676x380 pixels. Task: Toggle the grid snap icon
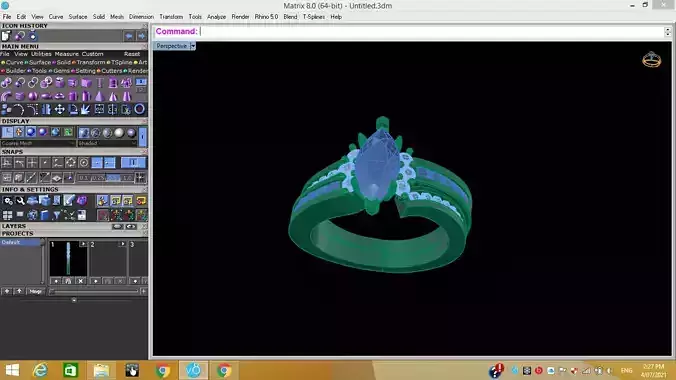point(6,178)
